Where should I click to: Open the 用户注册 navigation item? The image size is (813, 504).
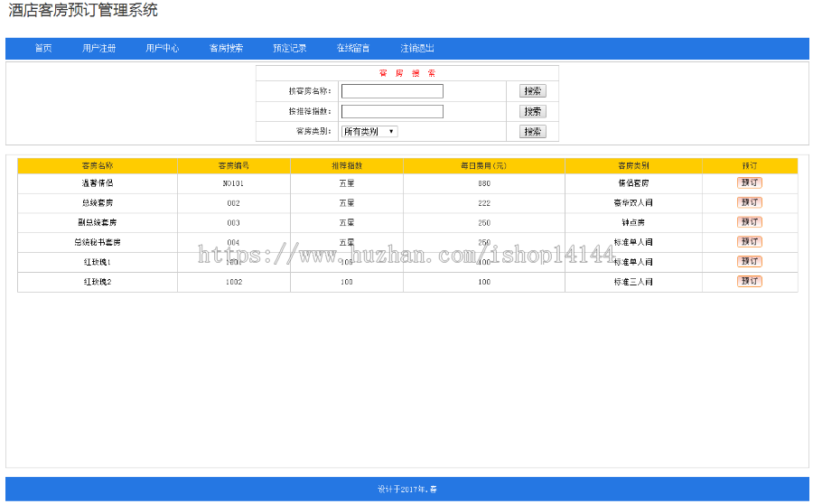tap(98, 48)
